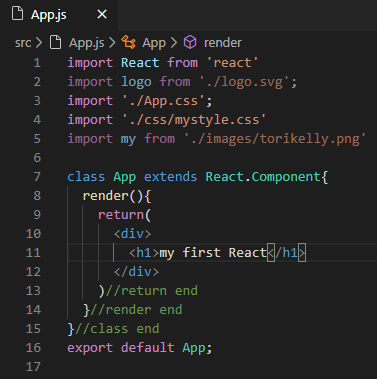This screenshot has width=377, height=379.
Task: Click './css/mystyle.css' import path
Action: (194, 120)
